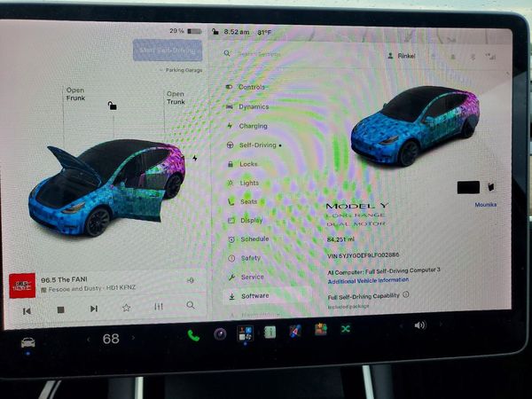Tap the Start Self-Driving button
Viewport: 532px width, 399px height.
click(x=168, y=51)
